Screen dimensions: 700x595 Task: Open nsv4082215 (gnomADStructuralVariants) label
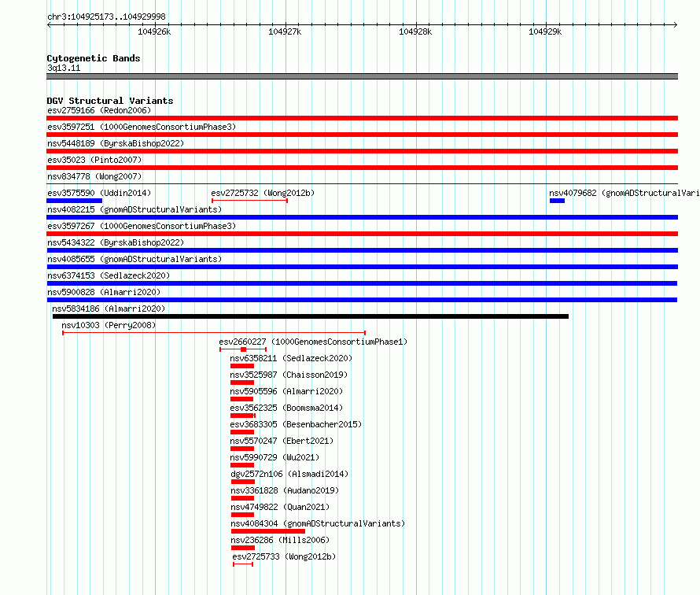pos(134,209)
